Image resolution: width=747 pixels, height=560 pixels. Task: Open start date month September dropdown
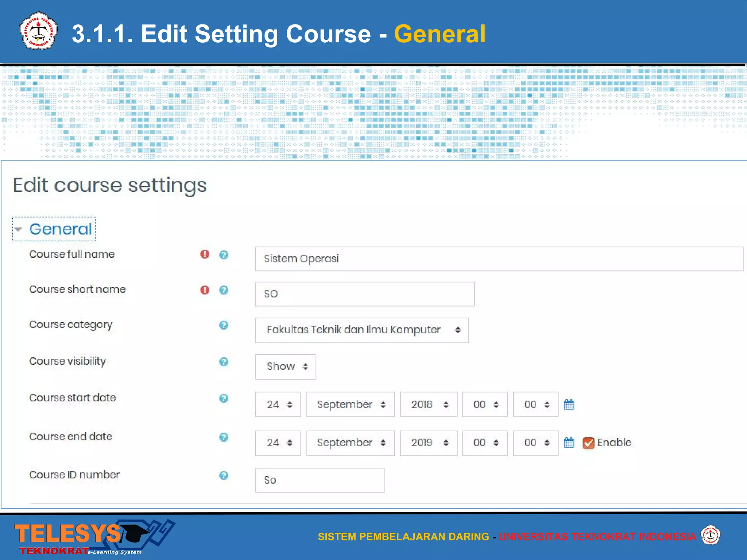pyautogui.click(x=350, y=404)
